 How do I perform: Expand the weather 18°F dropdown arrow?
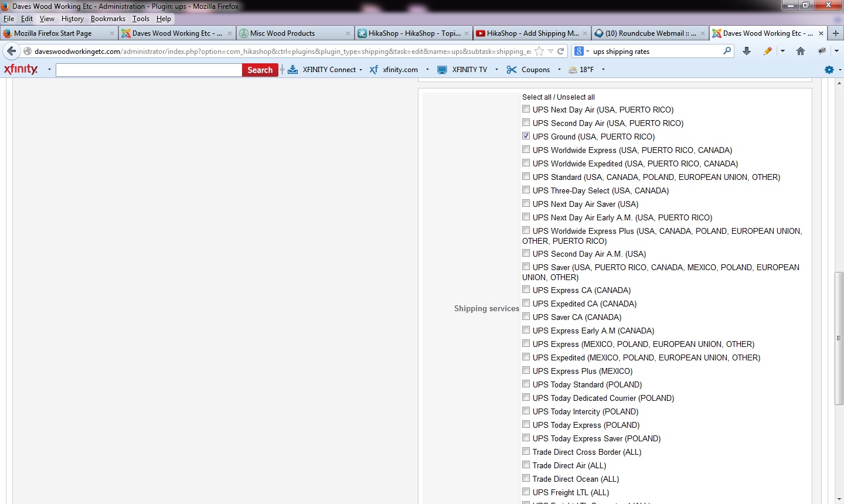pyautogui.click(x=603, y=70)
